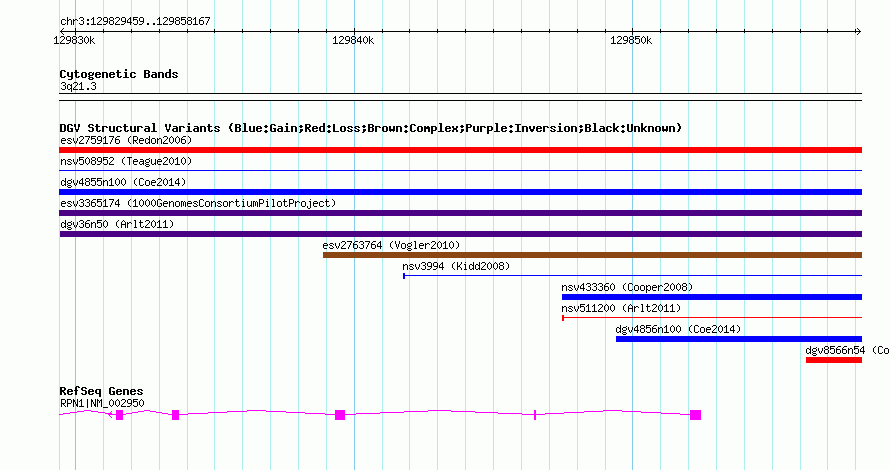Click the 129830k ruler tick label
Screen dimensions: 890x470
74,40
